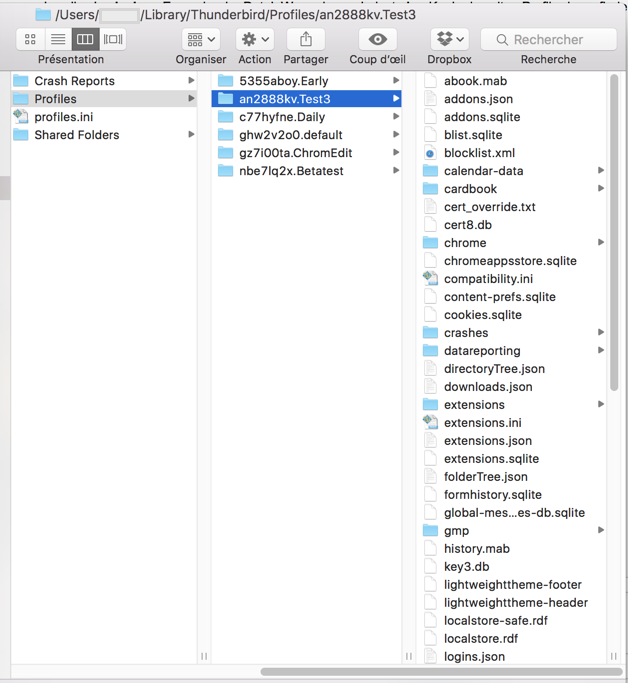The image size is (628, 683).
Task: Click the cardbook folder icon
Action: [430, 189]
